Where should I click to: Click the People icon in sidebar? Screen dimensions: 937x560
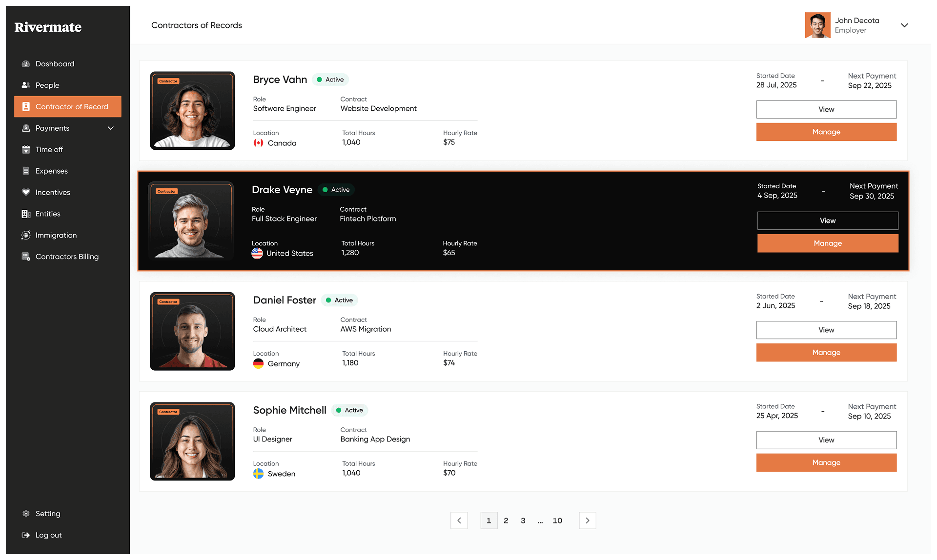[26, 85]
